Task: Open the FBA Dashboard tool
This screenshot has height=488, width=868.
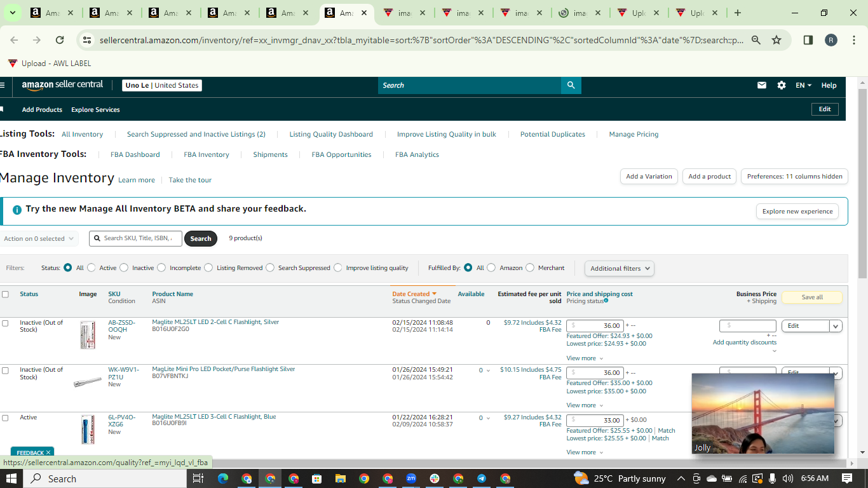Action: coord(135,154)
